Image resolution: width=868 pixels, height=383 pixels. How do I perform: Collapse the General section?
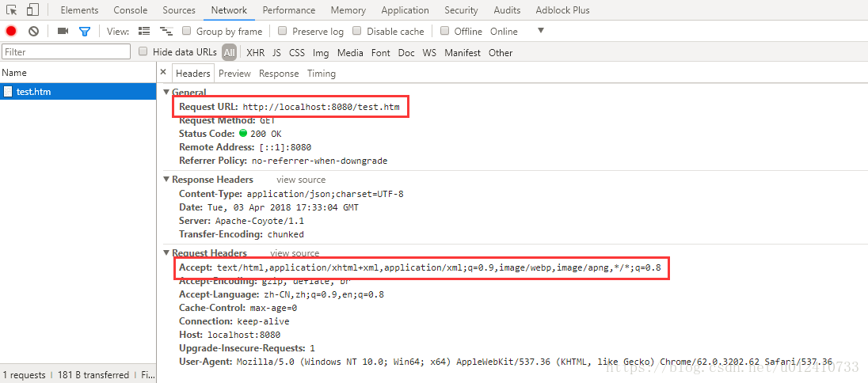166,93
